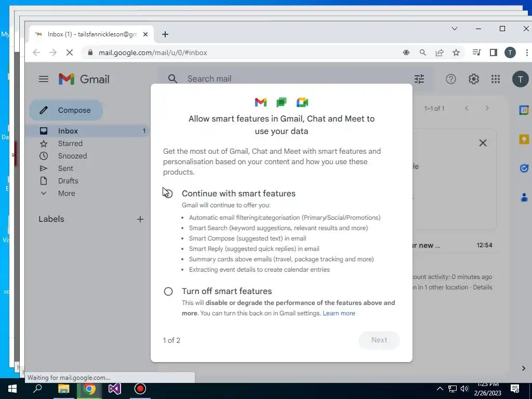Image resolution: width=532 pixels, height=399 pixels.
Task: Go to older messages arrow
Action: coord(487,108)
